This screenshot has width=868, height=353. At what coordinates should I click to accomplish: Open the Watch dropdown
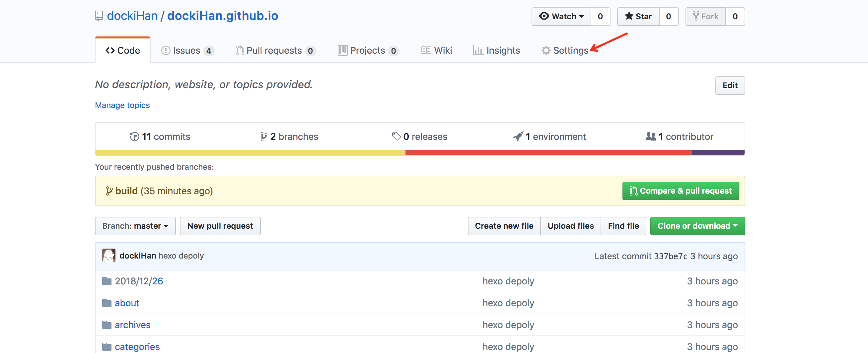561,17
